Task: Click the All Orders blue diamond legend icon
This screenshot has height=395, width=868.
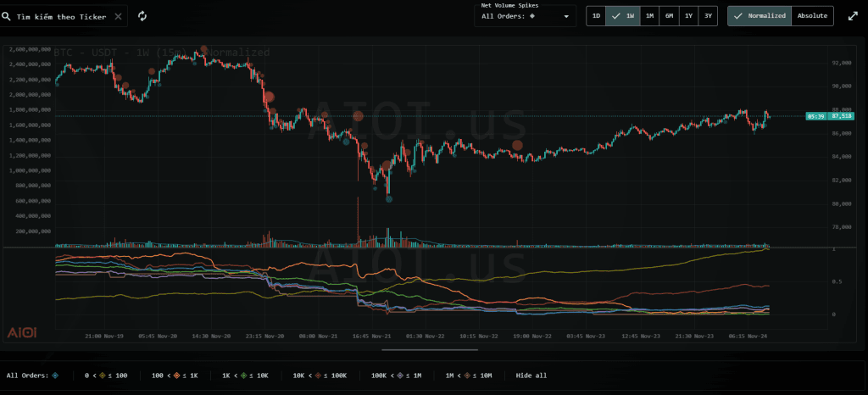Action: [55, 375]
